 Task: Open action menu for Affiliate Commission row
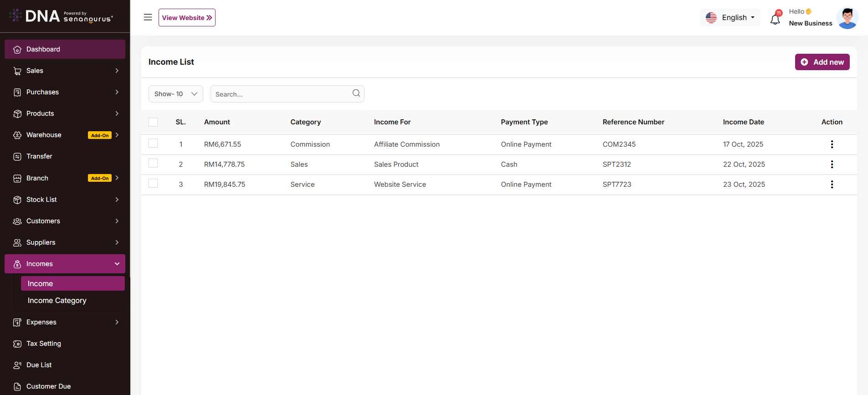pos(832,144)
